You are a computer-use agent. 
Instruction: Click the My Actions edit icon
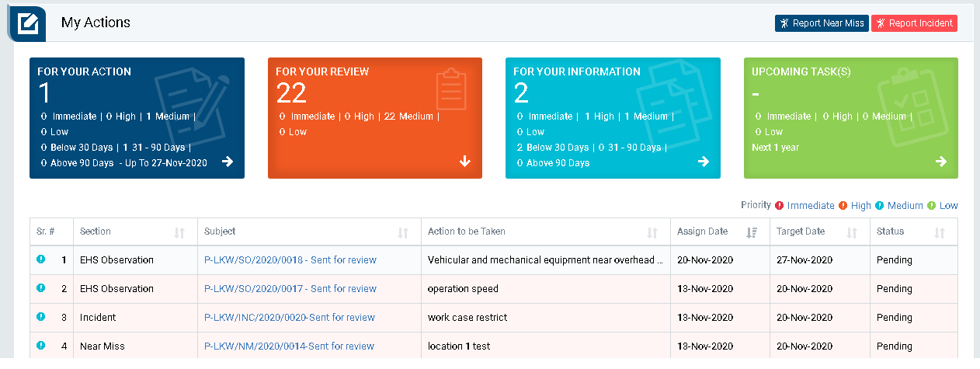(29, 23)
